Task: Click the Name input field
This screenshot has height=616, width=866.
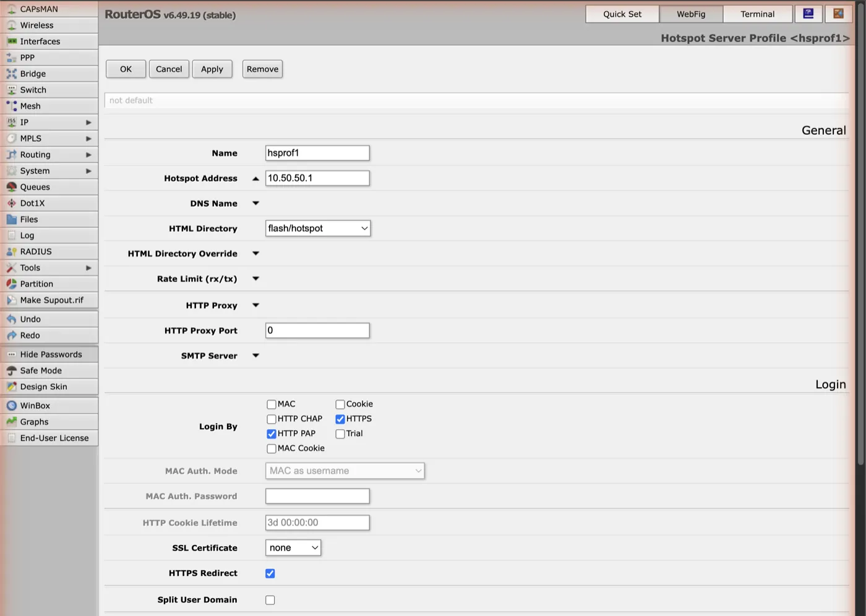Action: [317, 153]
